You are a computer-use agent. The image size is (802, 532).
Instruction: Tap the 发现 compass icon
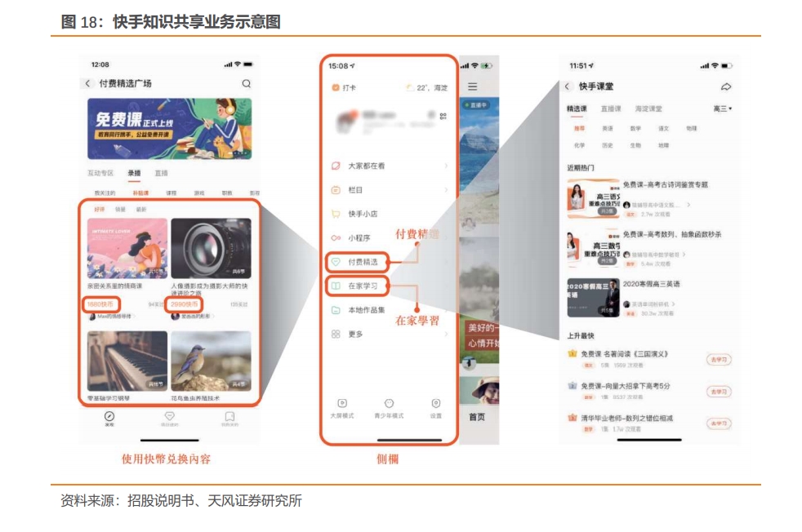coord(109,418)
